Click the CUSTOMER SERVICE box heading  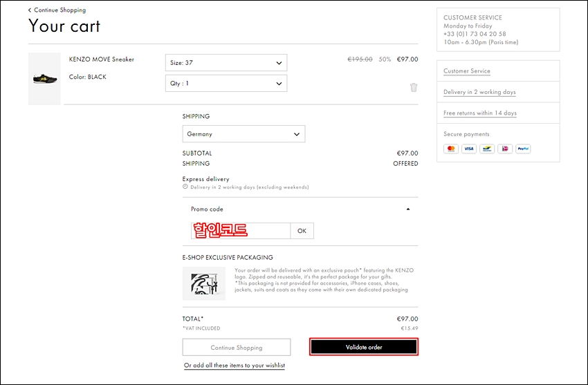point(472,17)
